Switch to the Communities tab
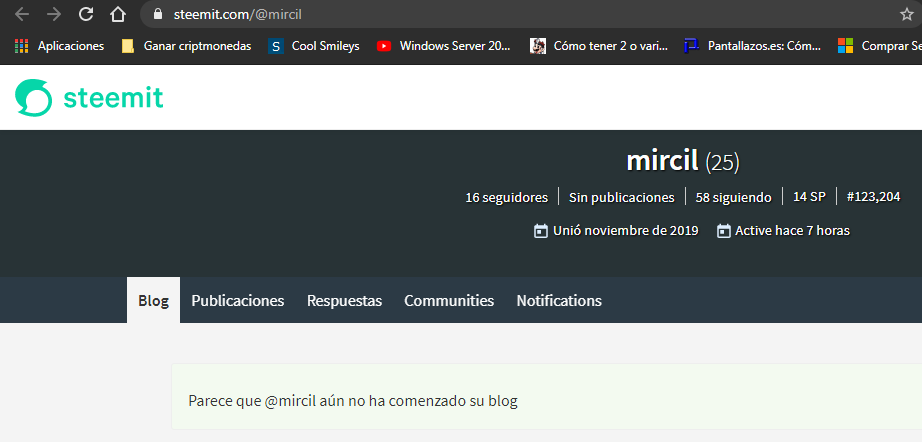This screenshot has width=922, height=442. tap(449, 300)
